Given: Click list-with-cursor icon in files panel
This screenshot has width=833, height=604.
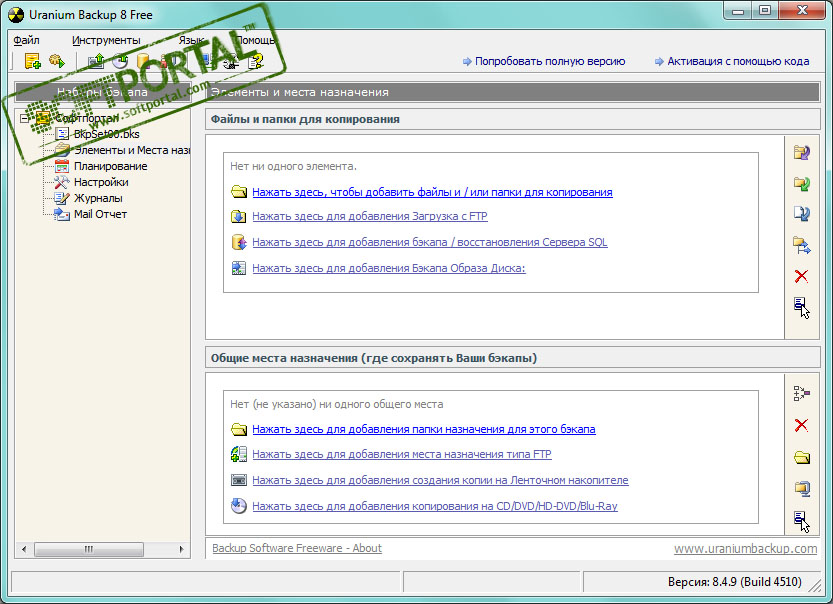Looking at the screenshot, I should [x=802, y=308].
